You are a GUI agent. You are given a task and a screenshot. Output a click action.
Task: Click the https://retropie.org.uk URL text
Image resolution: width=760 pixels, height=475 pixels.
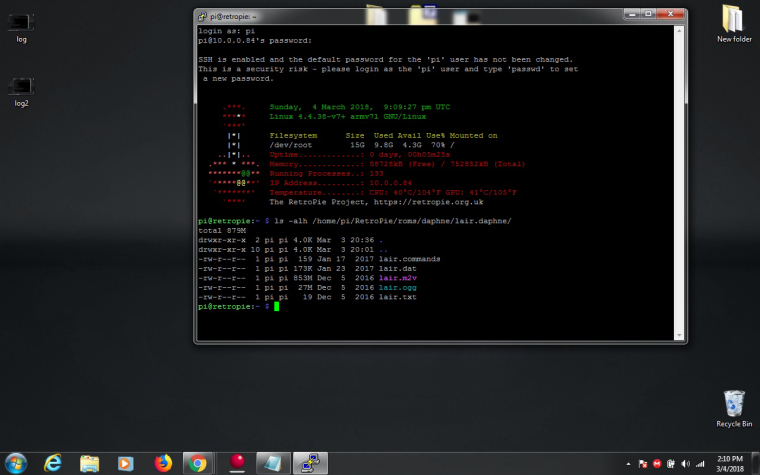tap(428, 202)
